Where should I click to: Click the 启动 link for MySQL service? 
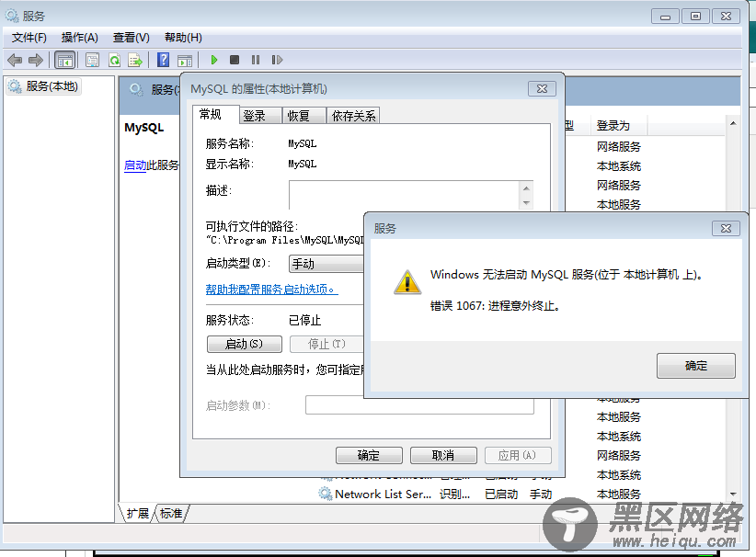point(135,165)
